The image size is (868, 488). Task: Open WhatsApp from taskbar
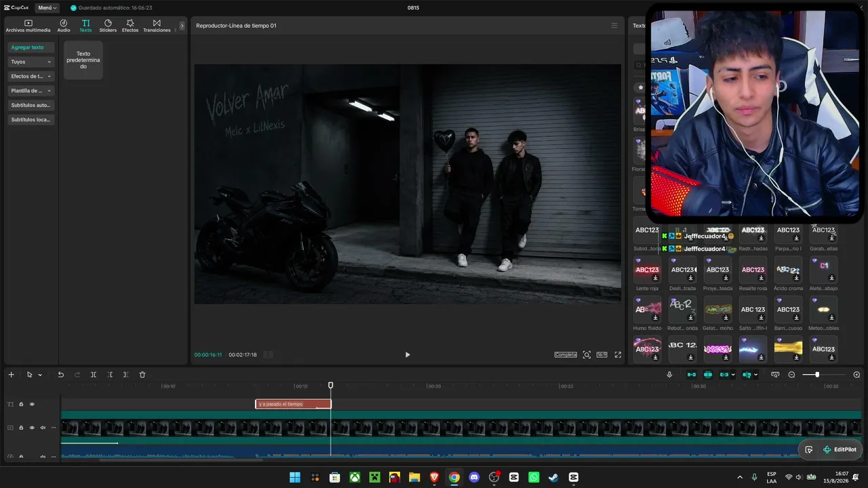click(534, 478)
